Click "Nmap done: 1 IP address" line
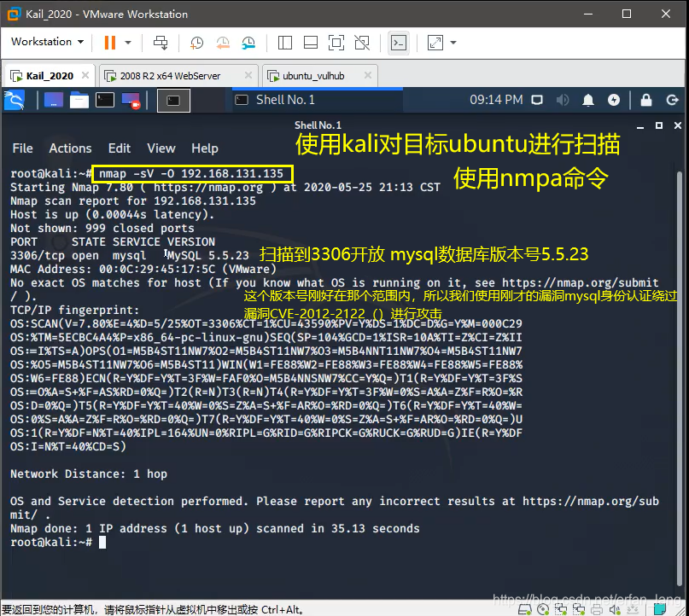689x616 pixels. (215, 528)
